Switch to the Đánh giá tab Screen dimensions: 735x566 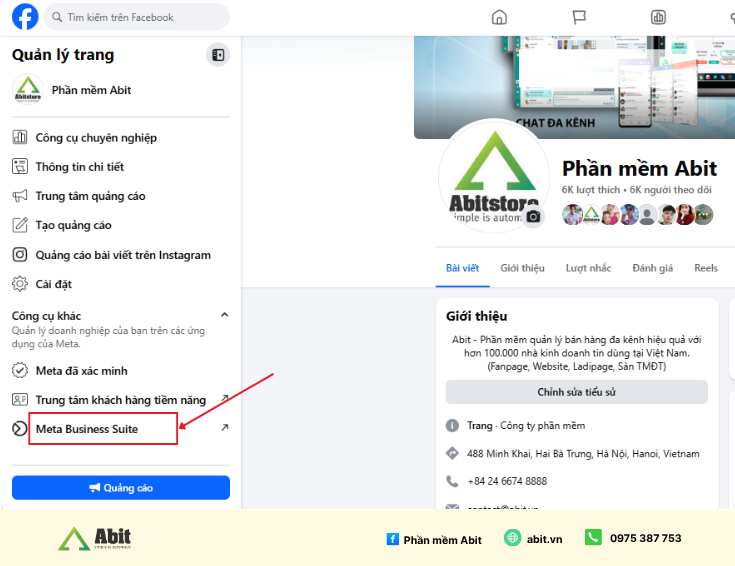pyautogui.click(x=652, y=268)
